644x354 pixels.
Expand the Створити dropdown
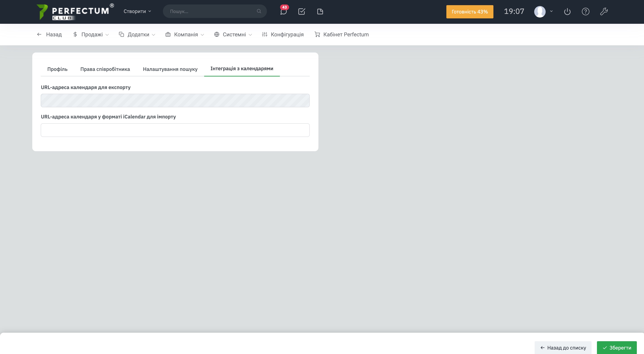tap(137, 11)
